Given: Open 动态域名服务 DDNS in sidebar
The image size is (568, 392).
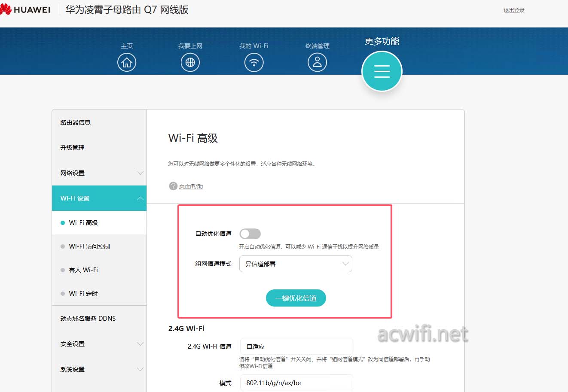Looking at the screenshot, I should point(99,319).
